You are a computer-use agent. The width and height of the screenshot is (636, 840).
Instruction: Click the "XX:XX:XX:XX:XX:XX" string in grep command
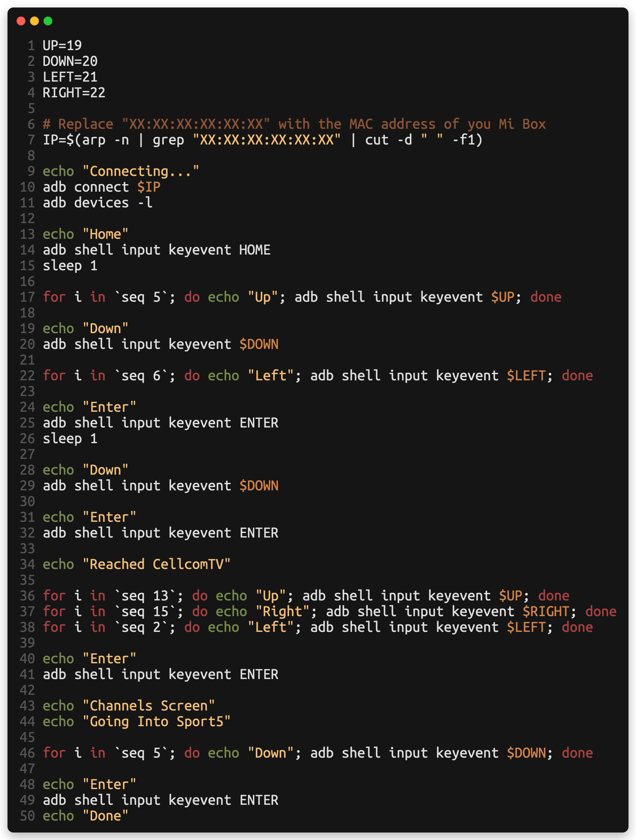[267, 140]
